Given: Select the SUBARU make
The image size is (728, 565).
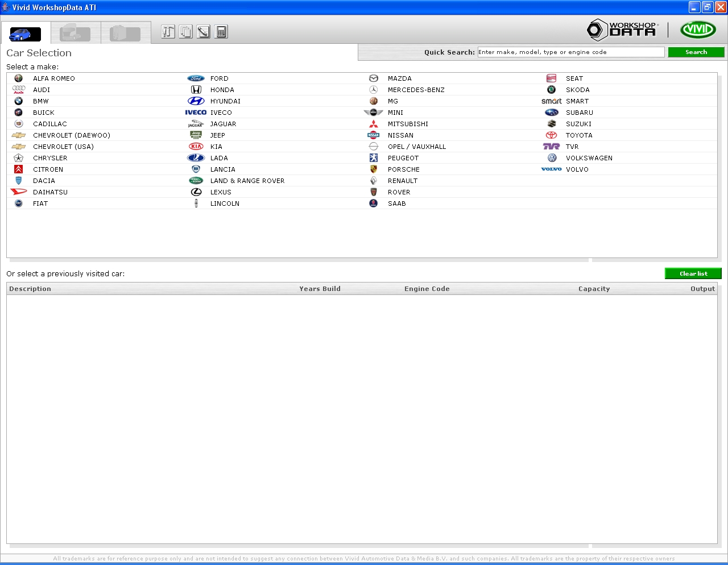Looking at the screenshot, I should click(580, 113).
